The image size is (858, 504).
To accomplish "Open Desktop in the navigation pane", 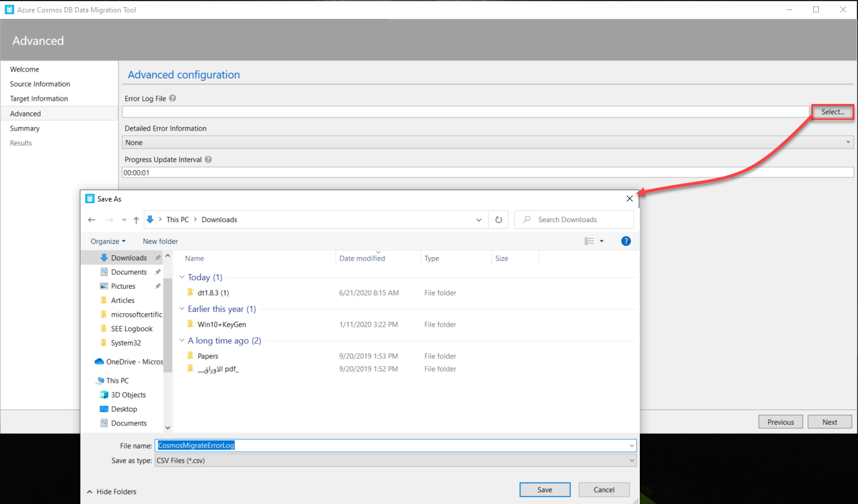I will pos(124,409).
